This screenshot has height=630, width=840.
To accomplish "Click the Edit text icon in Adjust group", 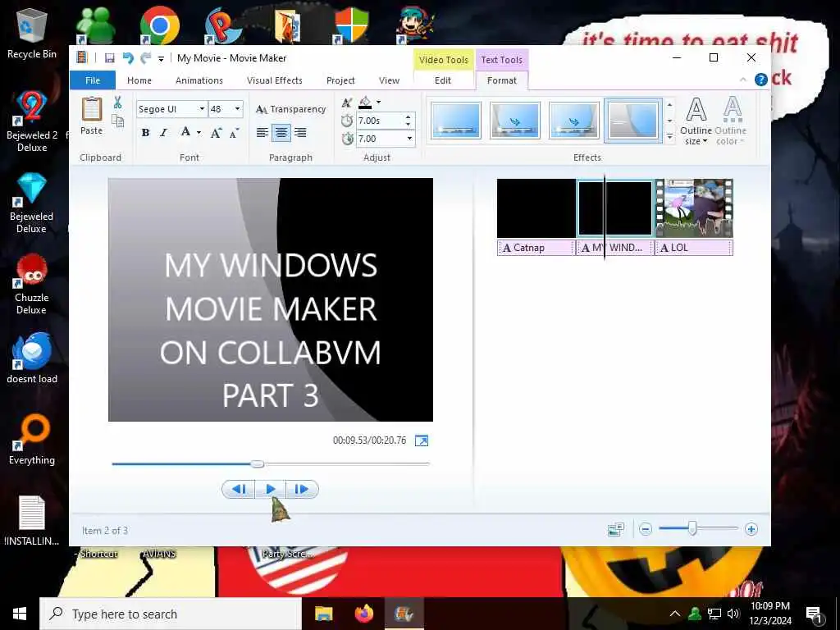I will click(x=347, y=103).
